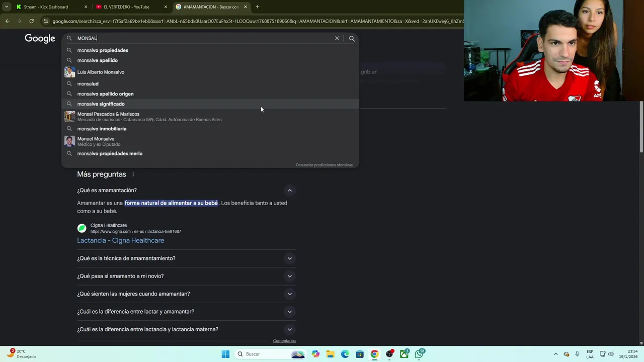Open the Windows Start menu
This screenshot has height=362, width=644.
pos(225,354)
